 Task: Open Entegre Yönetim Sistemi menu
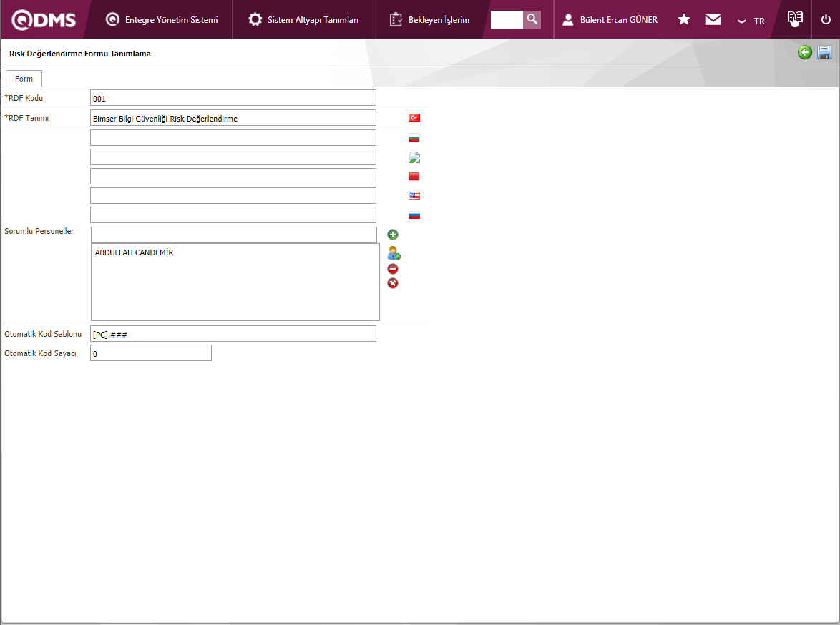point(162,20)
